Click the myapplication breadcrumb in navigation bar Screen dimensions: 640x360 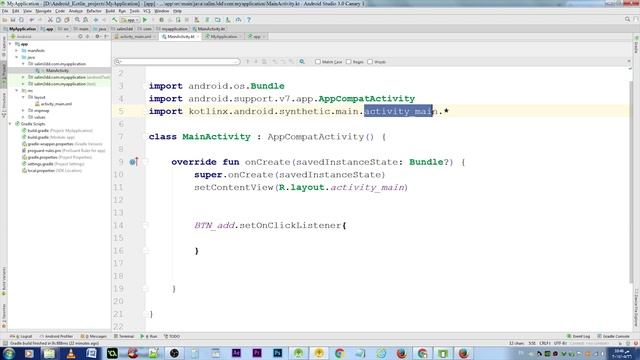171,29
